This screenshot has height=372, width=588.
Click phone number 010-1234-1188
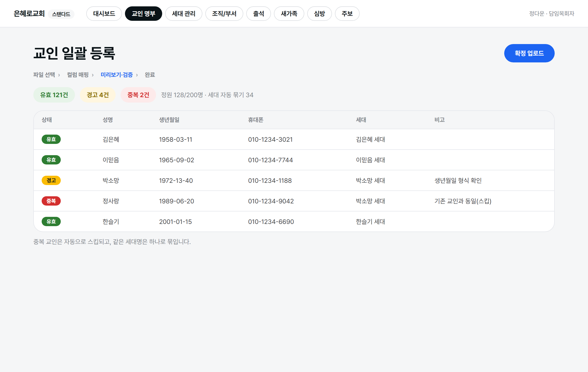point(270,181)
